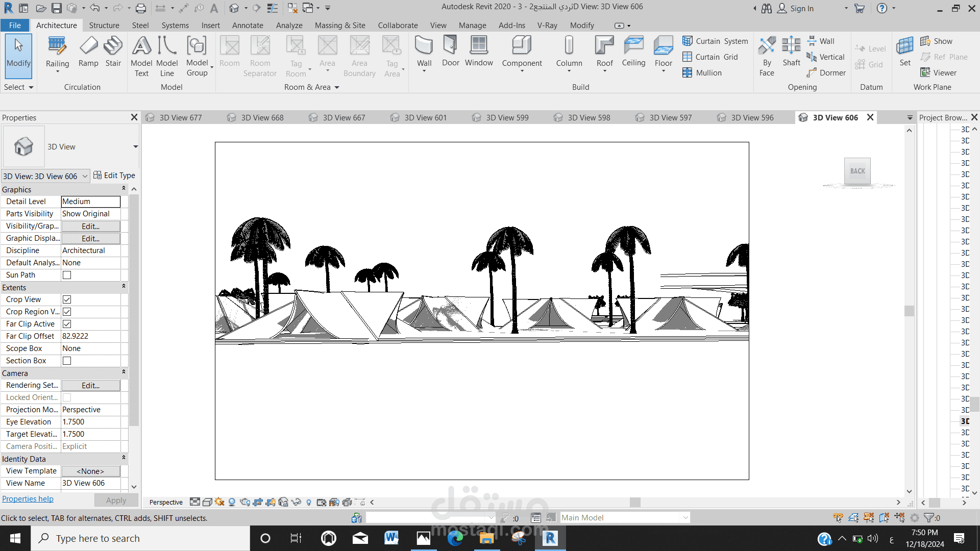980x551 pixels.
Task: Open the 3D View type selector dropdown
Action: pos(135,147)
